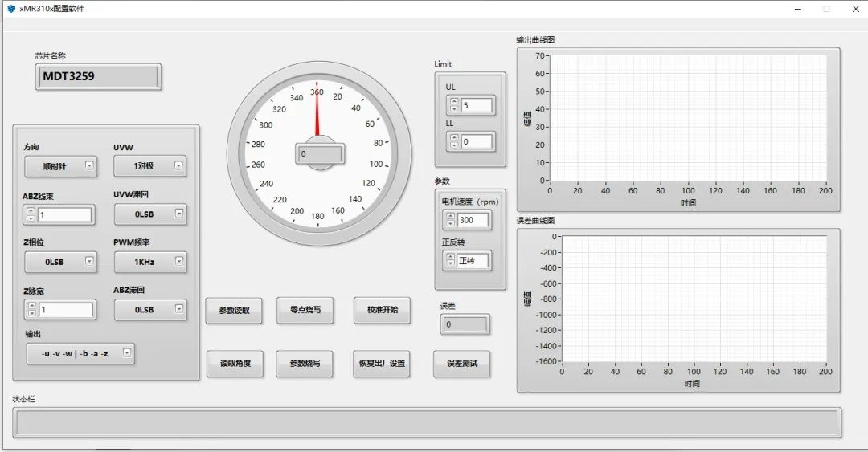Open the UVW滞回 dropdown
Image resolution: width=868 pixels, height=452 pixels.
click(150, 214)
